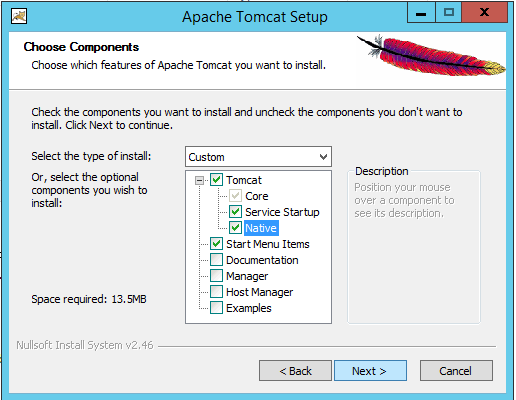This screenshot has width=516, height=400.
Task: Cancel the Tomcat installation
Action: point(456,370)
